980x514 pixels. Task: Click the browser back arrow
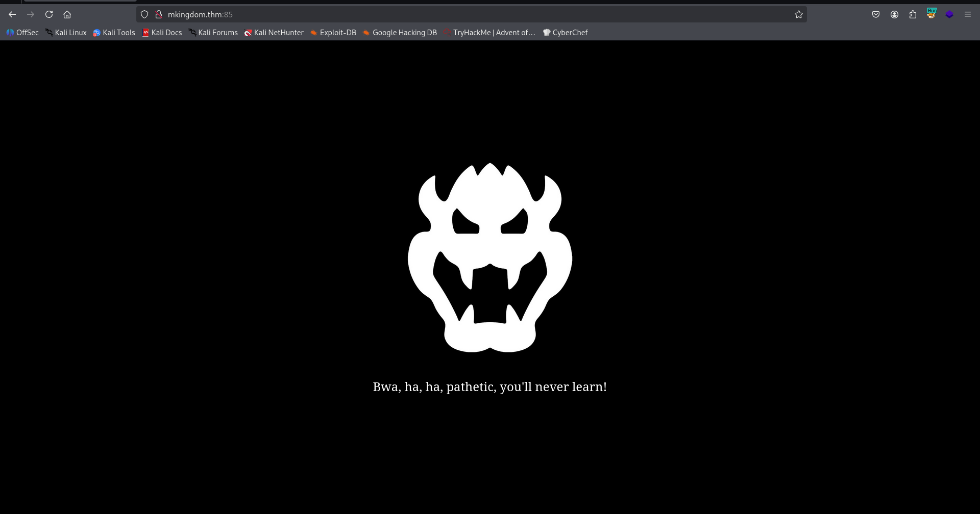coord(12,14)
